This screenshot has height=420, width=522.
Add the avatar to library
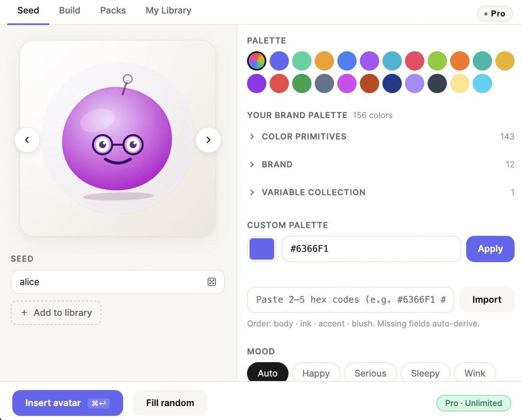(x=56, y=313)
